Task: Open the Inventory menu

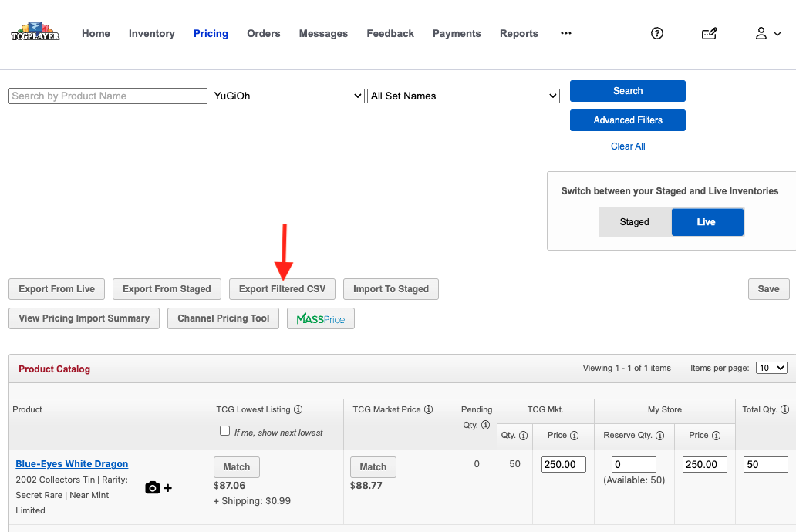Action: pos(152,33)
